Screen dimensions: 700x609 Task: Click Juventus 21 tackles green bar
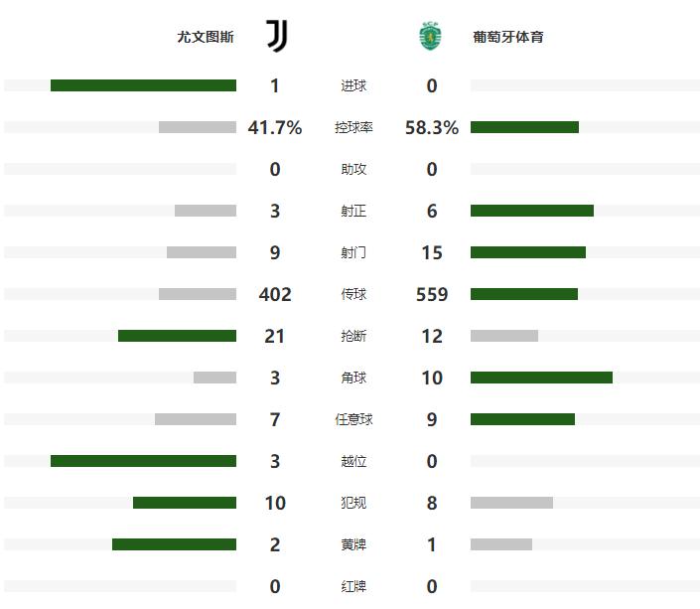[x=177, y=336]
